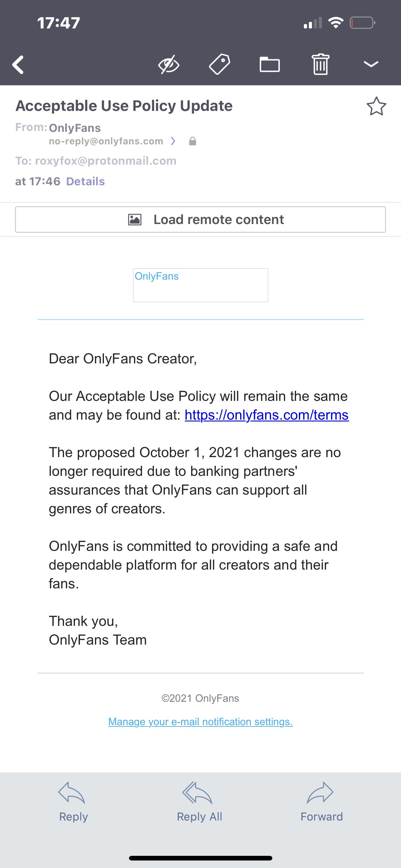Viewport: 401px width, 868px height.
Task: Mark email as unread with crossed-eye icon
Action: coord(169,64)
